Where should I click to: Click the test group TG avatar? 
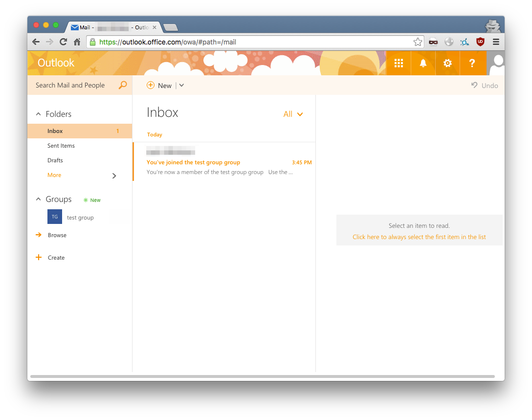coord(55,217)
